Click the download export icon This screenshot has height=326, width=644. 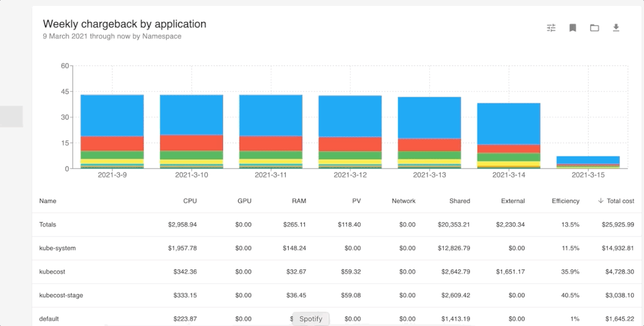click(616, 28)
